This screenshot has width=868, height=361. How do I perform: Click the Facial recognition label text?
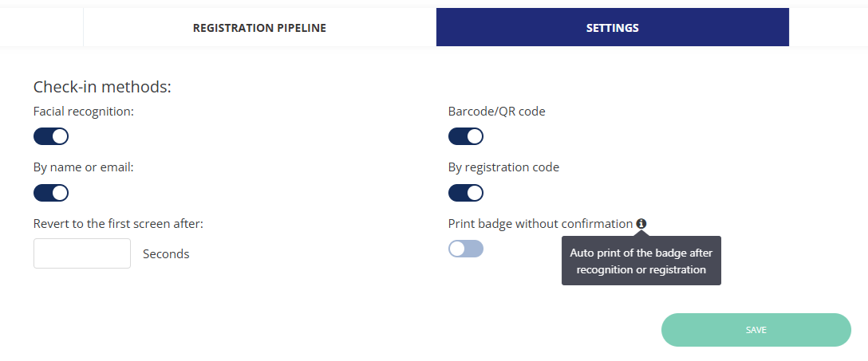[84, 112]
